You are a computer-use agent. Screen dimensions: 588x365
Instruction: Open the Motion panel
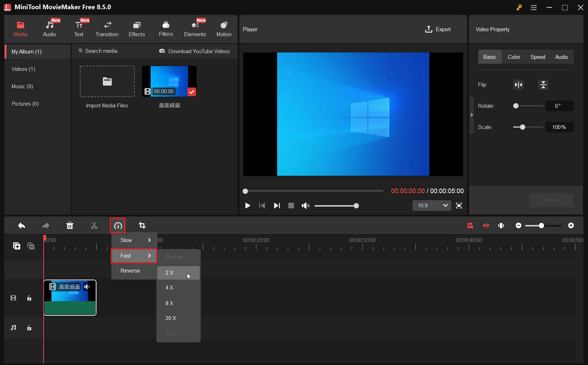click(224, 28)
